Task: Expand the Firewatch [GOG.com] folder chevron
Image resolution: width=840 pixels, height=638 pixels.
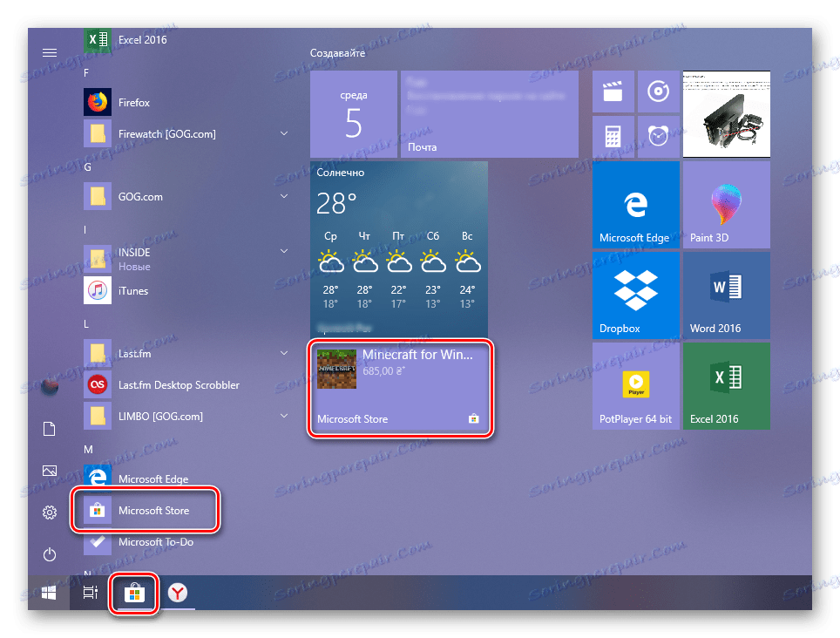Action: pyautogui.click(x=284, y=133)
